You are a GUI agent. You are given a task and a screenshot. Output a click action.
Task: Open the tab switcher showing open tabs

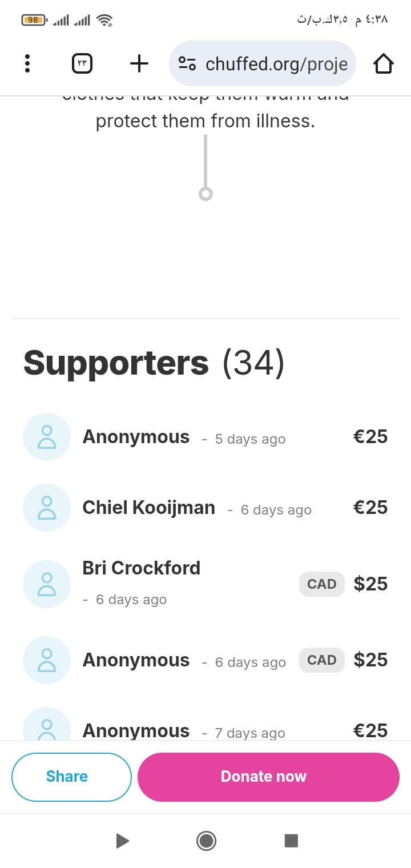tap(82, 63)
